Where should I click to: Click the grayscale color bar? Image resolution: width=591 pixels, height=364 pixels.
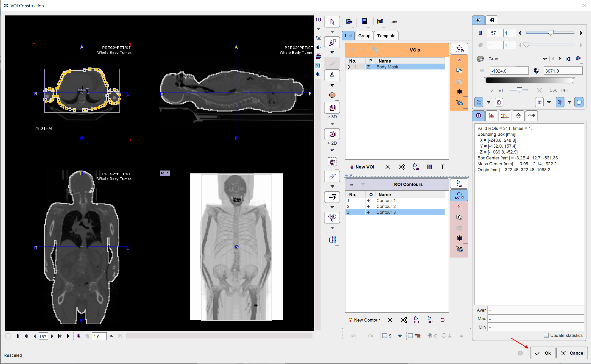click(x=529, y=80)
